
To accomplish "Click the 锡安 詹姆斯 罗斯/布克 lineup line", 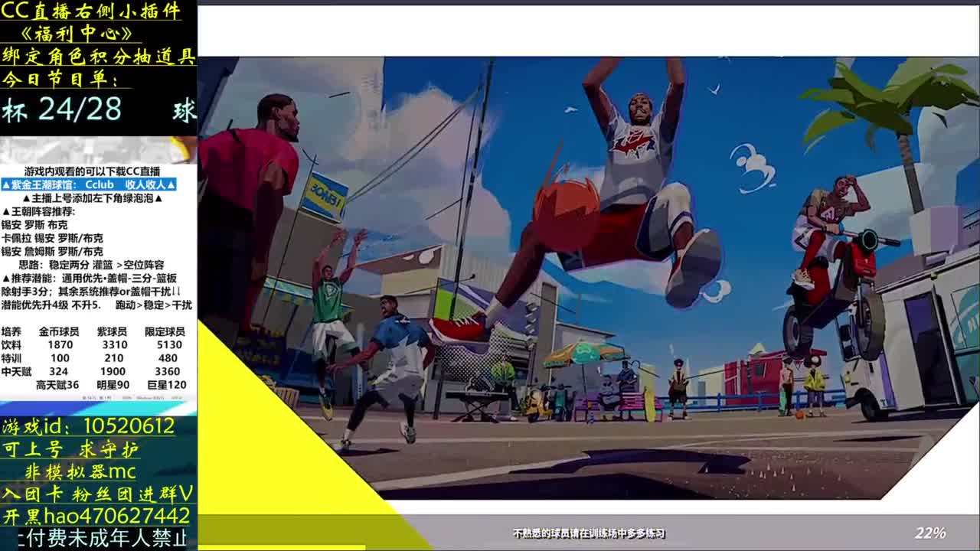I will [52, 252].
